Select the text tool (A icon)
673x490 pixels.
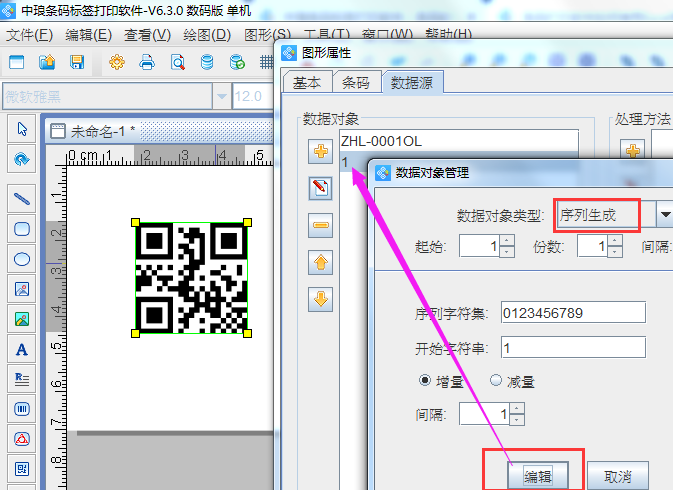click(x=21, y=349)
